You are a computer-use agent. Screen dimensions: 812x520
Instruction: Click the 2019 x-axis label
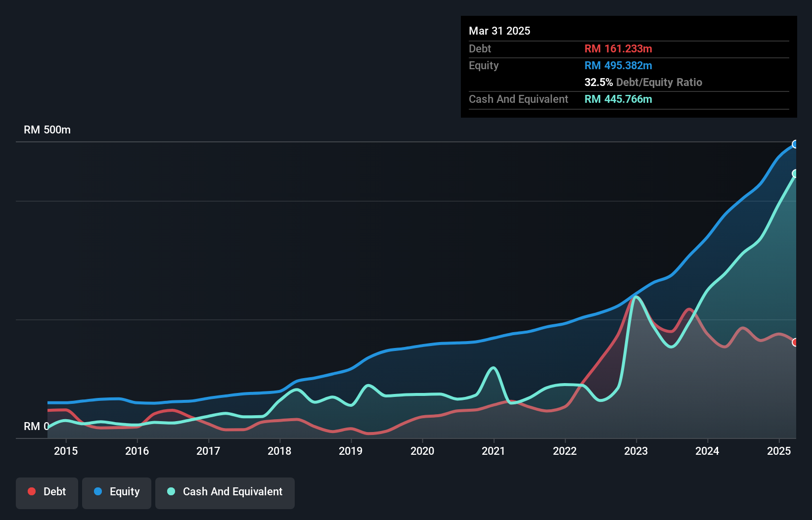click(x=351, y=451)
